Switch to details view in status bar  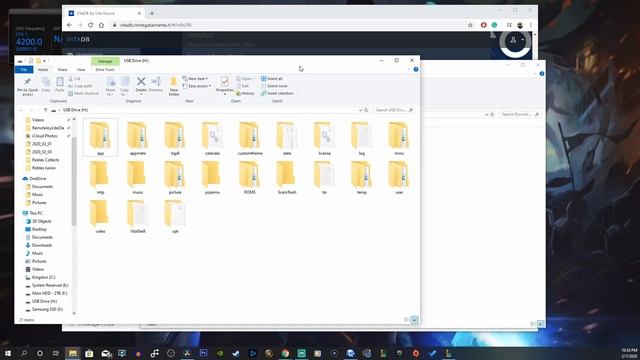pos(407,320)
